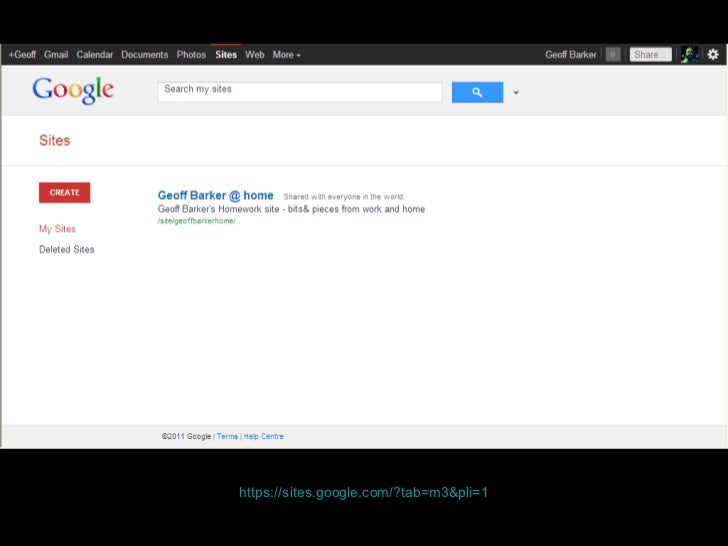728x546 pixels.
Task: Click the ©2011 Google footer text
Action: pyautogui.click(x=186, y=436)
